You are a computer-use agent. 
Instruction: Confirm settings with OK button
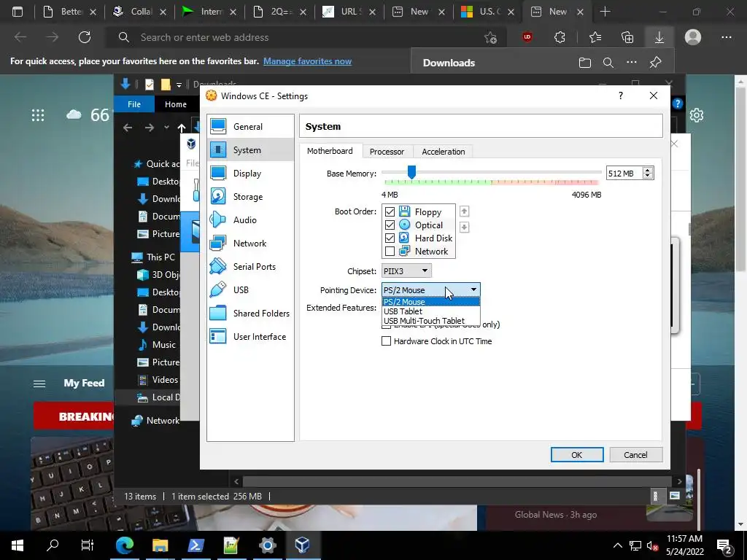pyautogui.click(x=577, y=455)
